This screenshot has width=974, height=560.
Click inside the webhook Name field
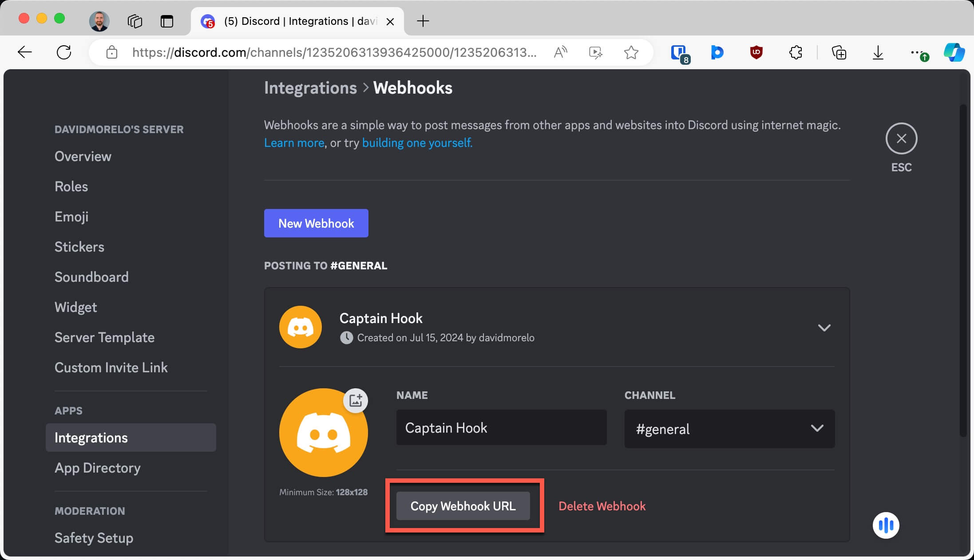[501, 427]
